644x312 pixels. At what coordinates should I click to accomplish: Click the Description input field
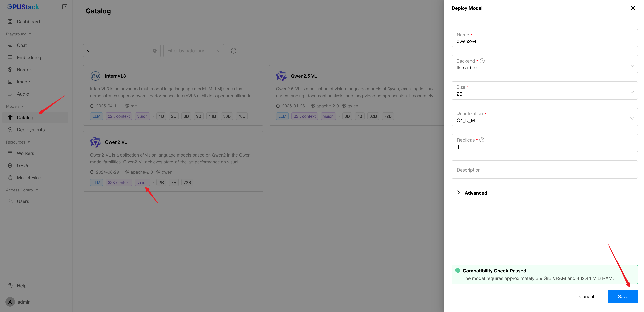click(x=544, y=170)
